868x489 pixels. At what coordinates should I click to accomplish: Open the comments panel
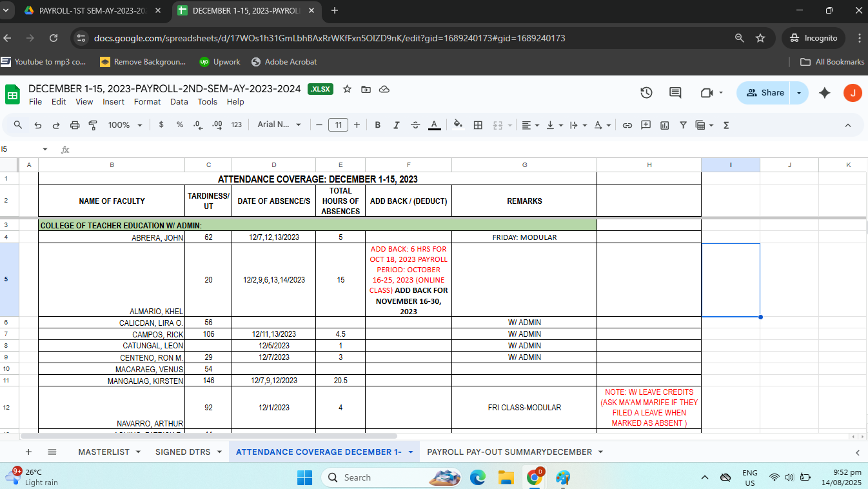(x=675, y=93)
